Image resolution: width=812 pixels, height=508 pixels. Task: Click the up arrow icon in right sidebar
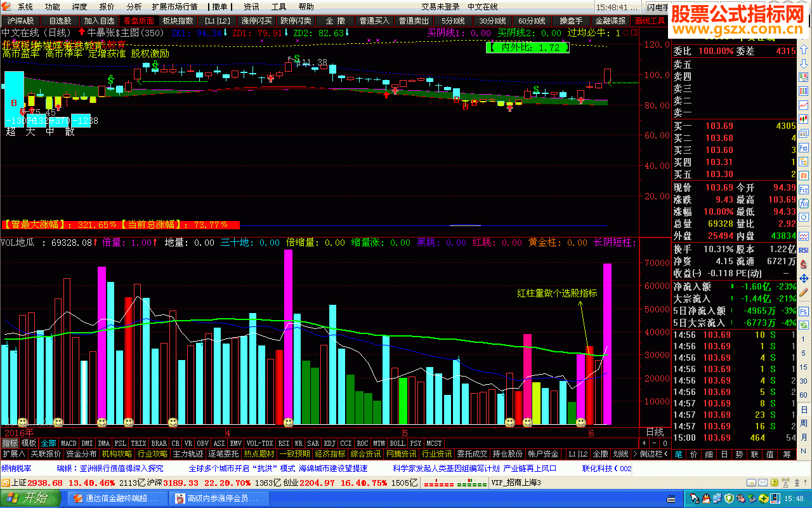pyautogui.click(x=804, y=50)
